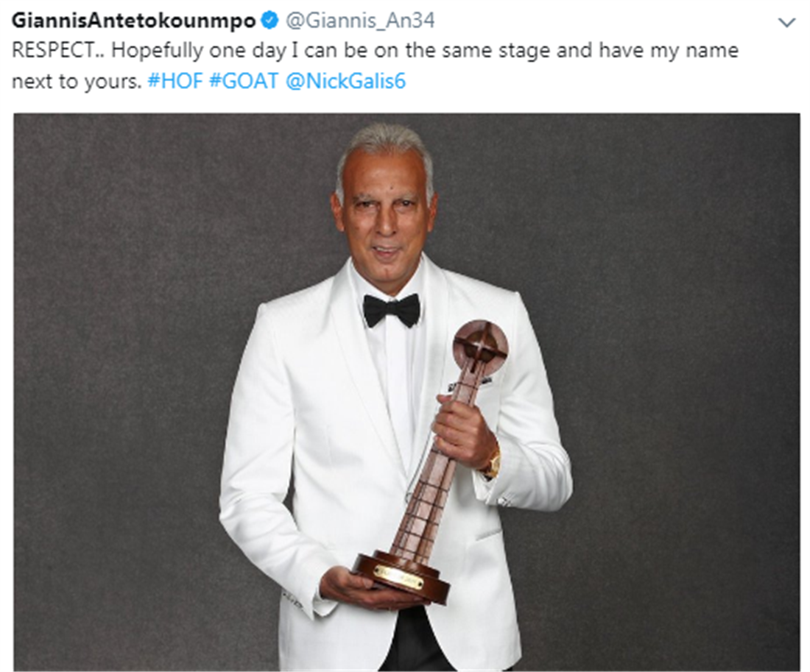
Task: Click the phrase "have my name"
Action: 669,51
